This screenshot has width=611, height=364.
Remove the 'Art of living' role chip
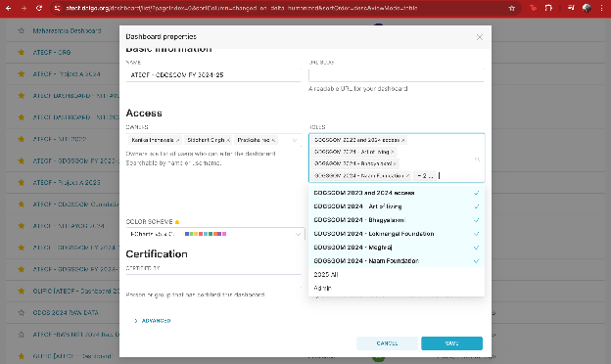pos(393,152)
